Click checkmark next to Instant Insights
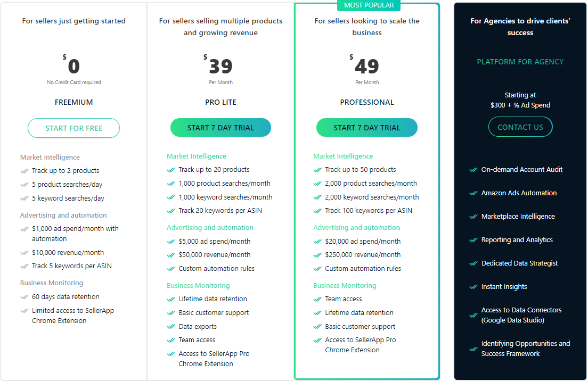 [473, 287]
